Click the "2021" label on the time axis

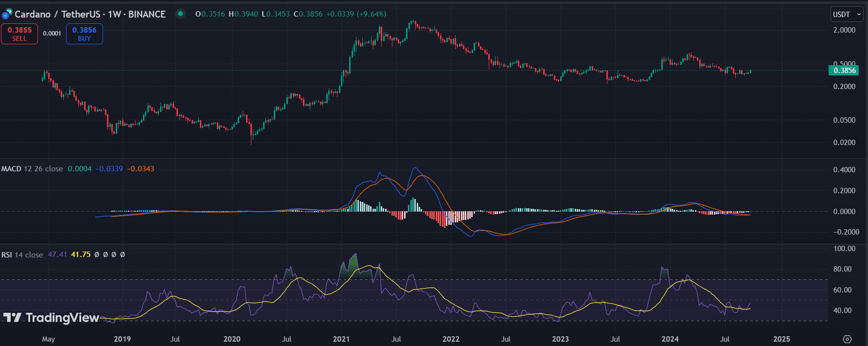[341, 339]
